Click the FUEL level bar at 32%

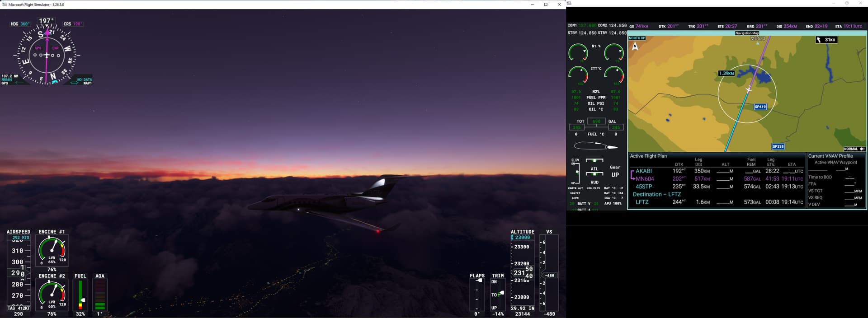[80, 295]
